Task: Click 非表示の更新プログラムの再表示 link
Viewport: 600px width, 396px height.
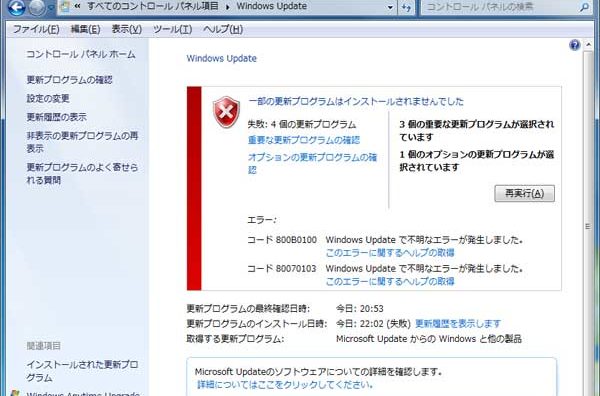Action: click(x=82, y=142)
